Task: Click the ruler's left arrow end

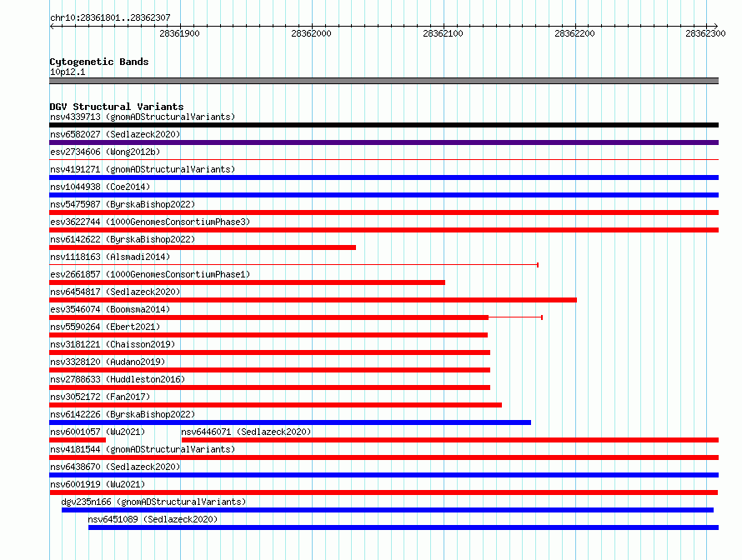Action: click(x=52, y=26)
